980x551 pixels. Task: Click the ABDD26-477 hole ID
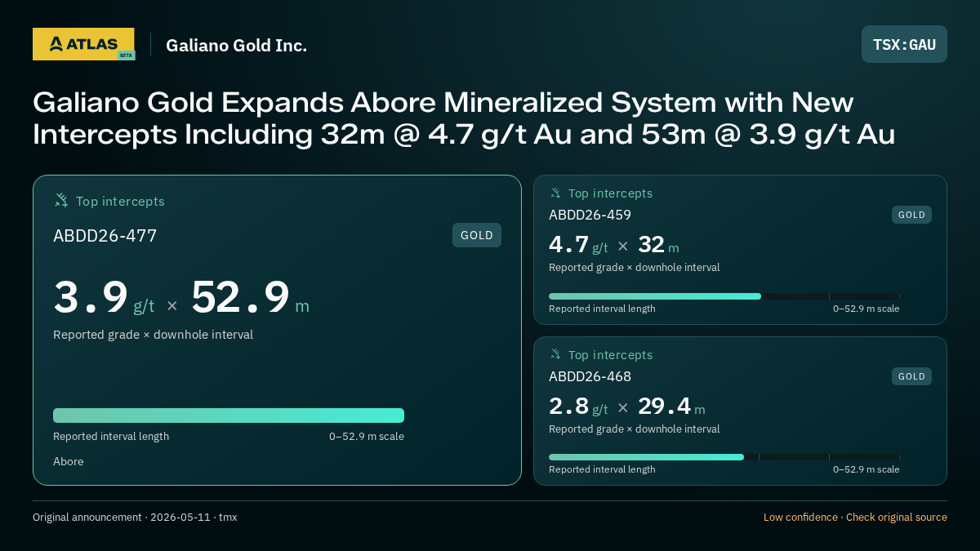[x=105, y=236]
